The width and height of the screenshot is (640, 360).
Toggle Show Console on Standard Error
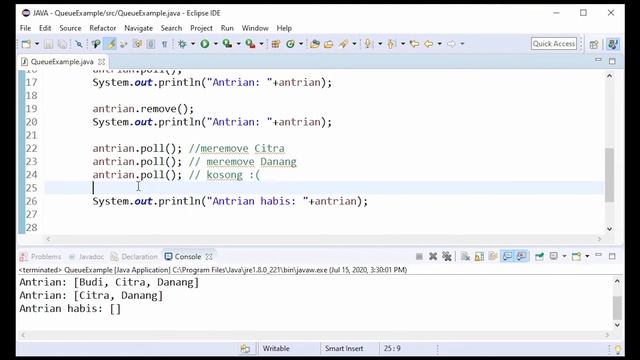point(522,256)
